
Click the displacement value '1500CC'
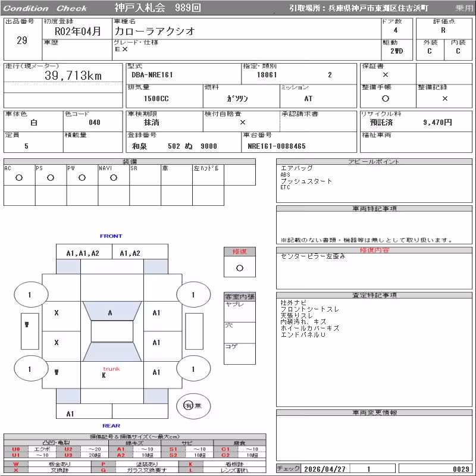(156, 98)
